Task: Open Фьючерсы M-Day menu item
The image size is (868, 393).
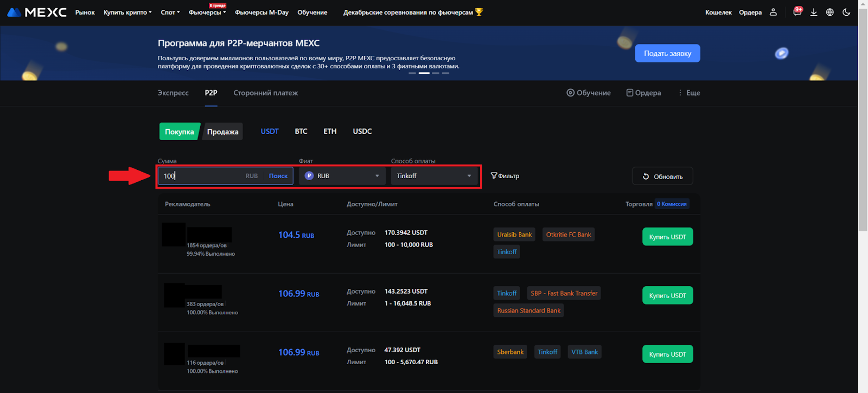Action: tap(261, 12)
